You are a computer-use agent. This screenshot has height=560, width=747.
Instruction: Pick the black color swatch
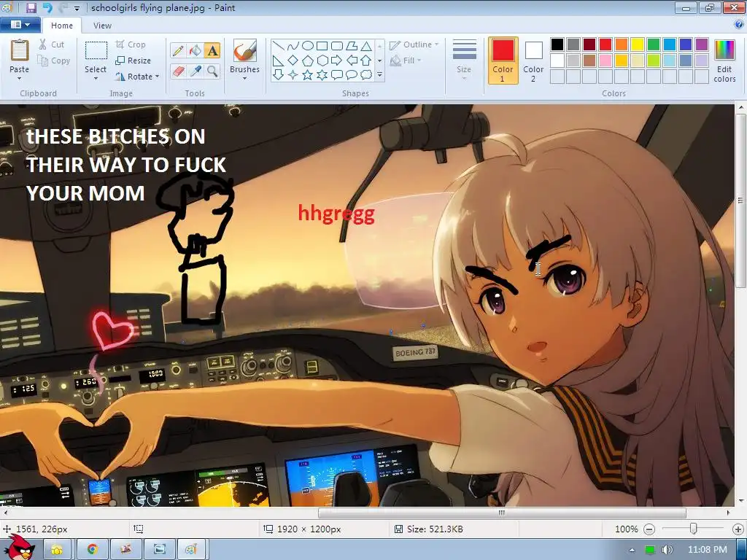click(557, 44)
